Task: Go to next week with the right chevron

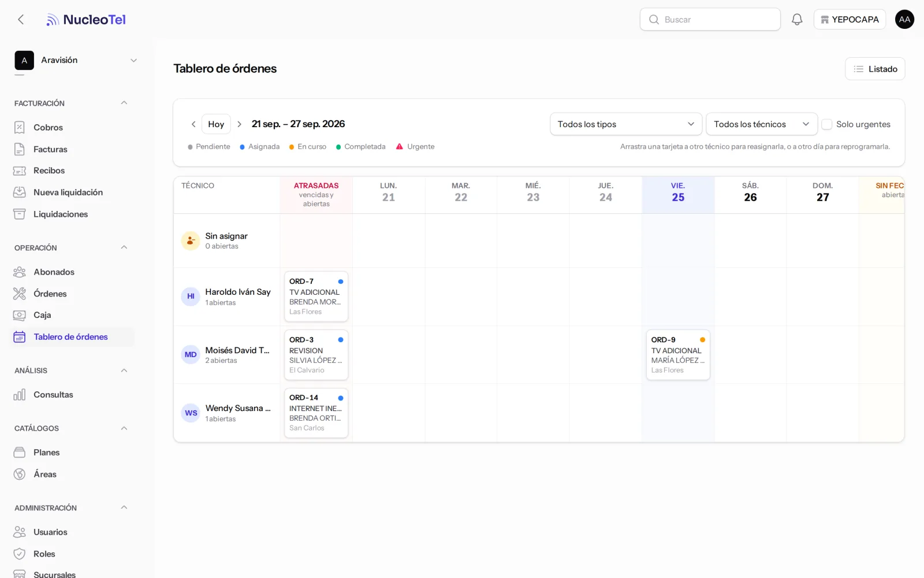Action: 239,124
